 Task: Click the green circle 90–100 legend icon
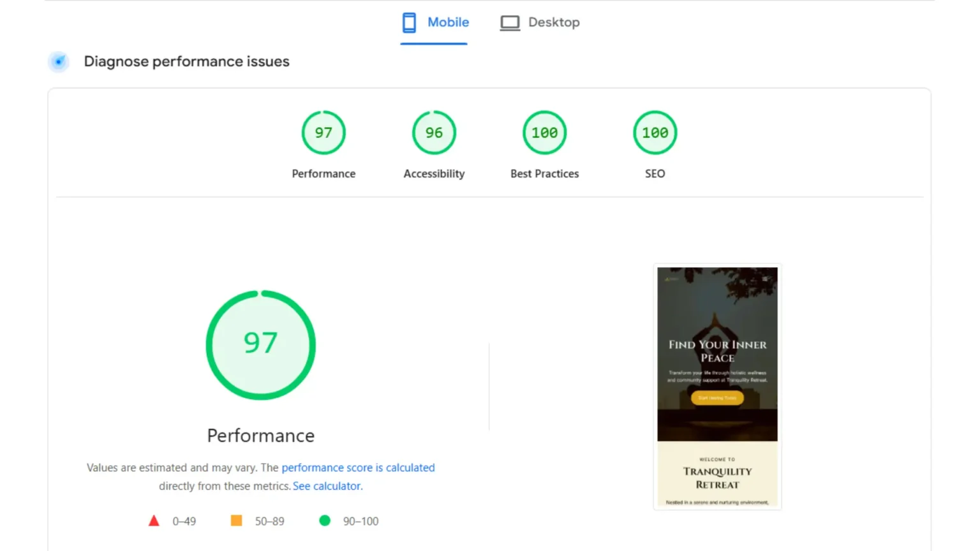click(x=325, y=520)
